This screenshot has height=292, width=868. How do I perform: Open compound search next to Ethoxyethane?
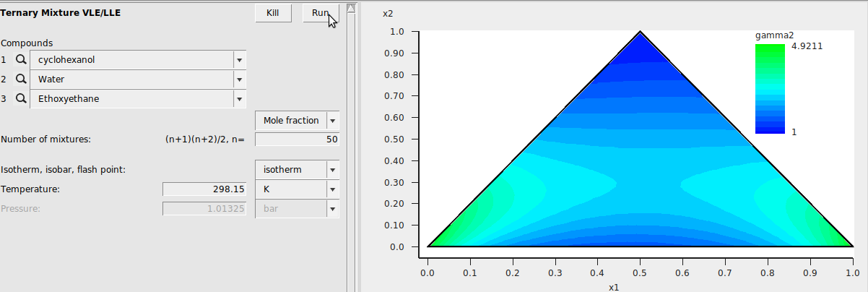tap(21, 99)
